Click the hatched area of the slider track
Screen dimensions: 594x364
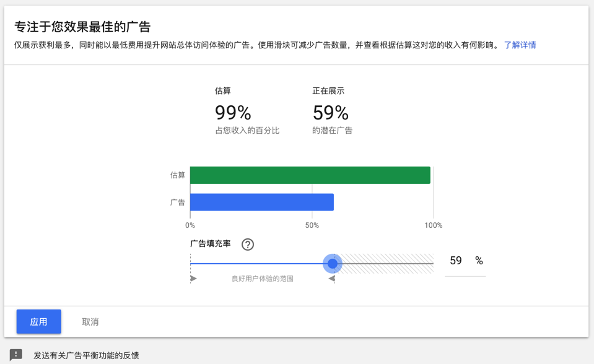(387, 263)
